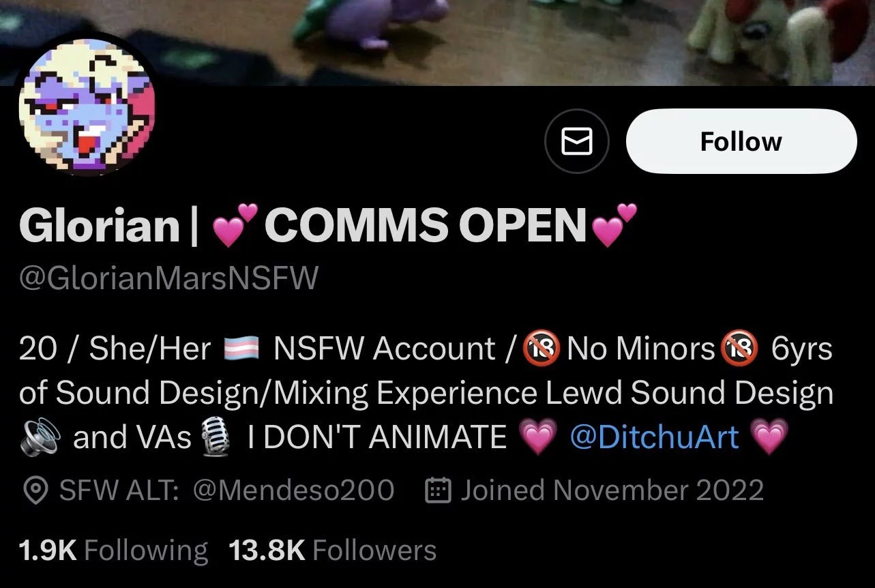Viewport: 875px width, 588px height.
Task: Click the transgender flag emoji in bio
Action: click(x=241, y=349)
